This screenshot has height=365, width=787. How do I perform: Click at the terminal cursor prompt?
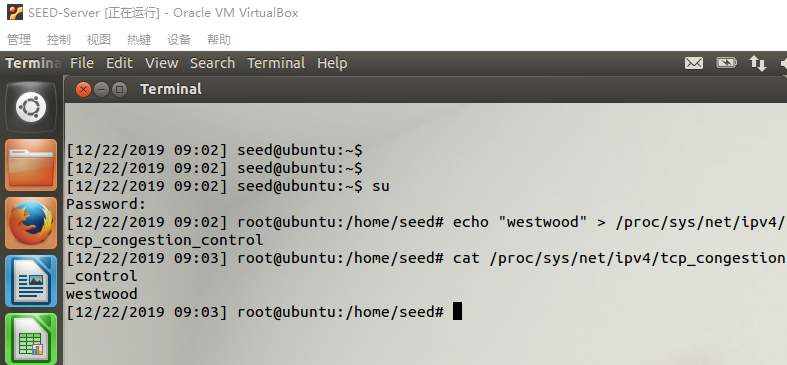(457, 311)
